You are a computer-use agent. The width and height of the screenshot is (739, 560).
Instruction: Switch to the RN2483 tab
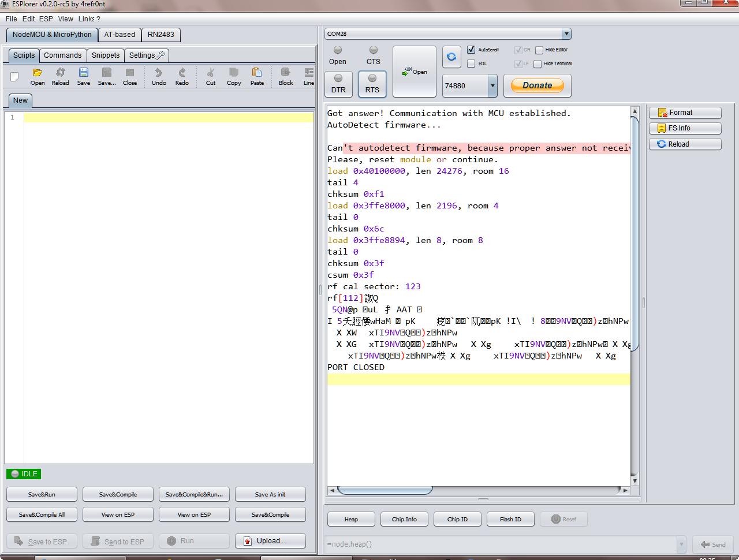pos(161,35)
